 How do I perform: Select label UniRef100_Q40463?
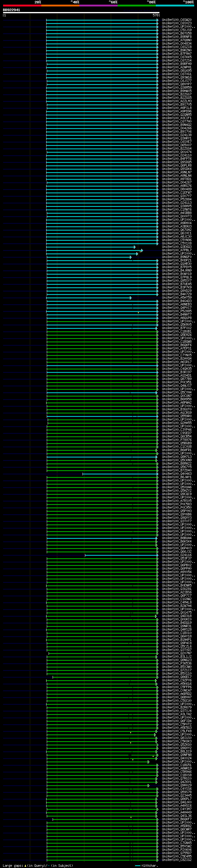tap(177, 474)
